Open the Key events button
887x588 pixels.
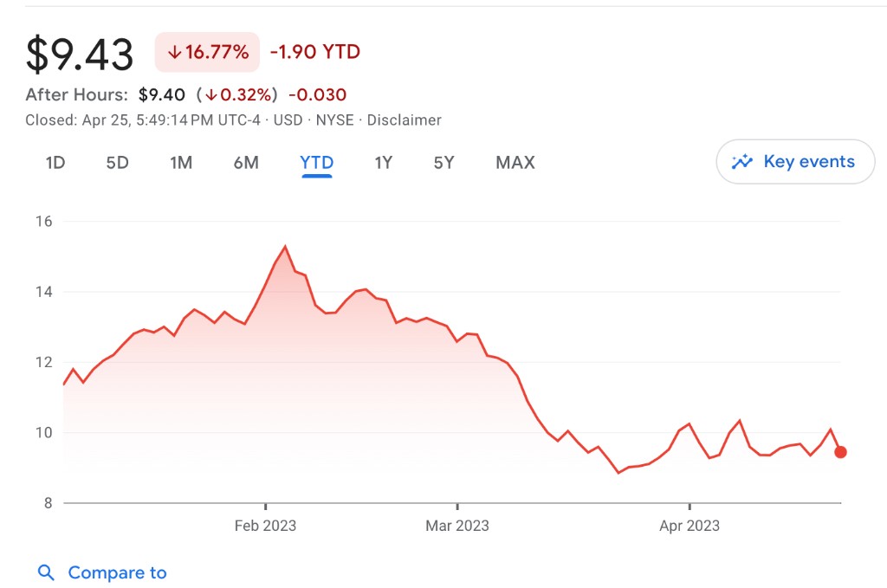coord(795,162)
